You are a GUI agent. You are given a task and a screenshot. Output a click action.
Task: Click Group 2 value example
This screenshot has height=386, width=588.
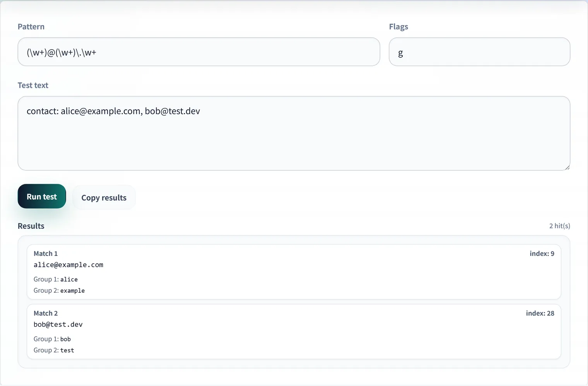coord(72,290)
